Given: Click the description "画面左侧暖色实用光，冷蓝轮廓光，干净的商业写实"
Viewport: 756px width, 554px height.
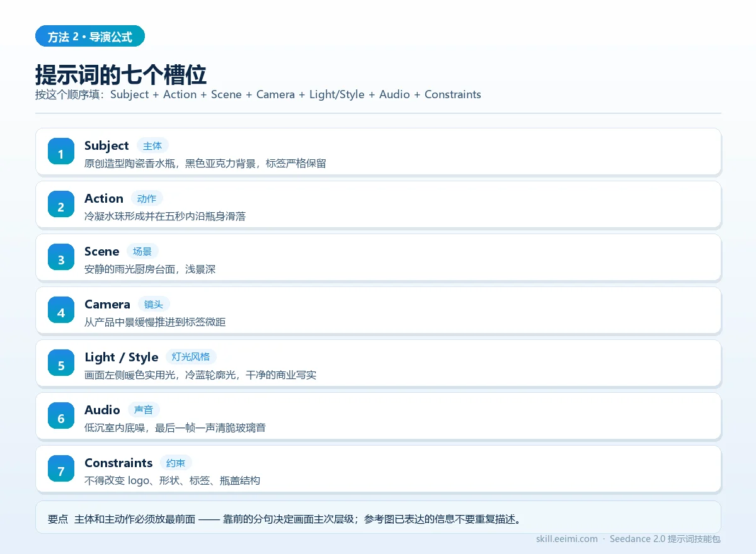Looking at the screenshot, I should [x=200, y=375].
